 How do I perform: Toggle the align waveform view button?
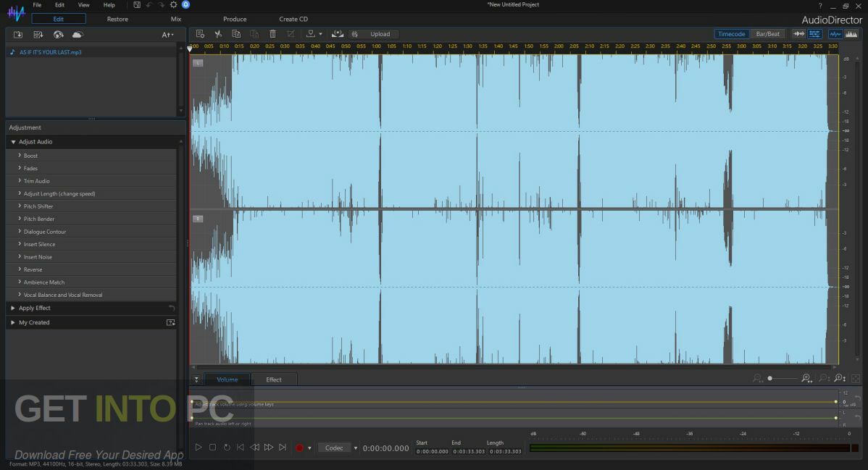[798, 34]
